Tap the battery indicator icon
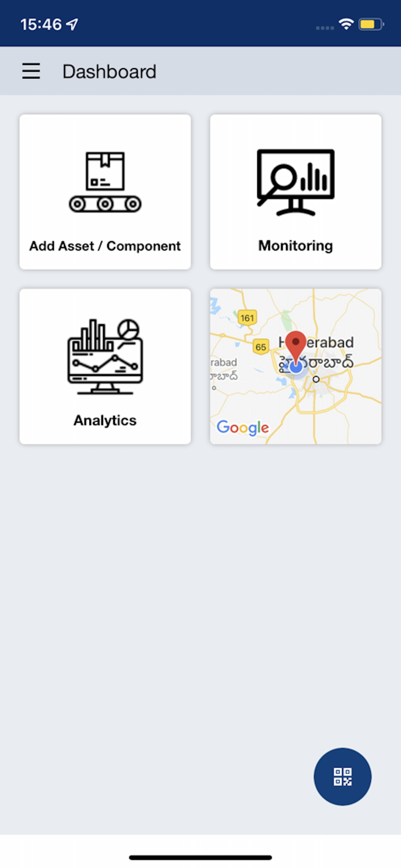Screen dimensions: 401x868 point(371,24)
